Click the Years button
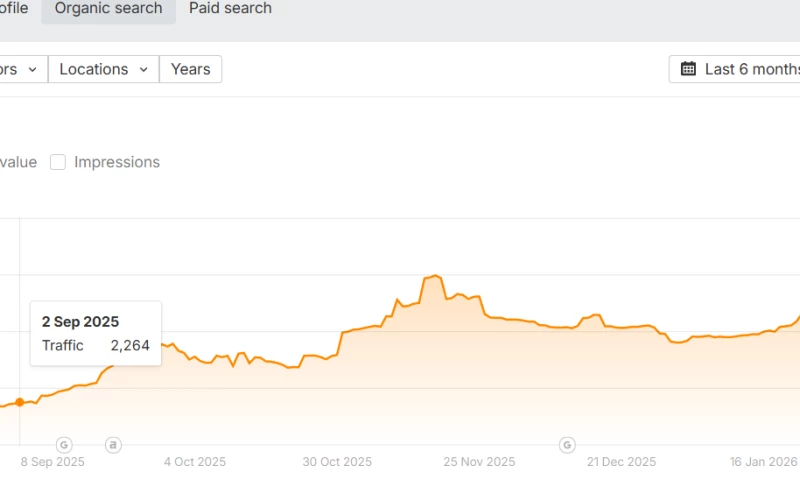The width and height of the screenshot is (800, 480). pyautogui.click(x=190, y=69)
